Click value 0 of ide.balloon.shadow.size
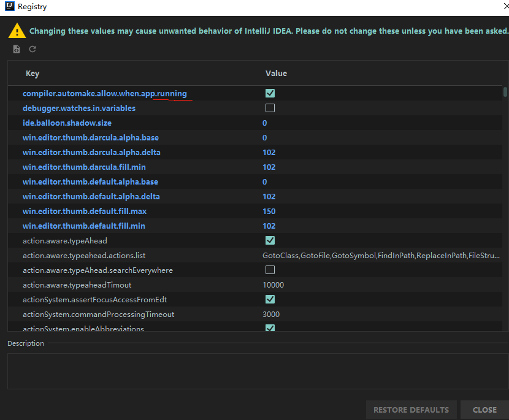Image resolution: width=509 pixels, height=420 pixels. [x=264, y=123]
